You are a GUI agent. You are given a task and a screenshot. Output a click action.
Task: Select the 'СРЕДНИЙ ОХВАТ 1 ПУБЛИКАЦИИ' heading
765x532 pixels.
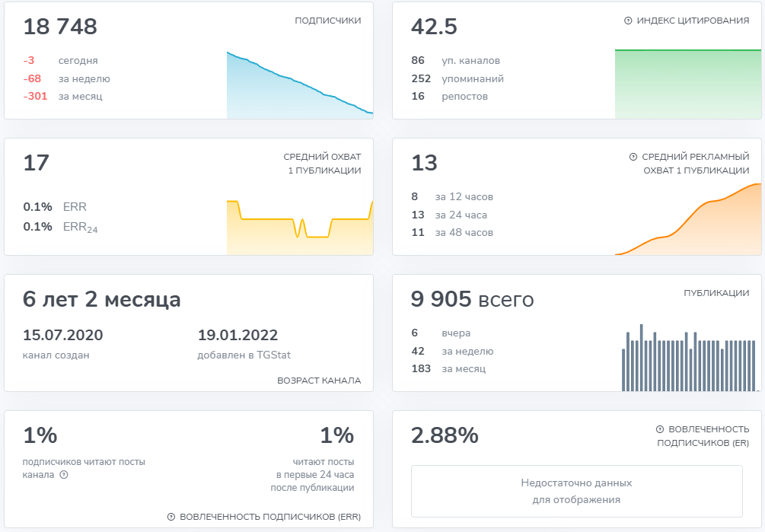tap(323, 164)
